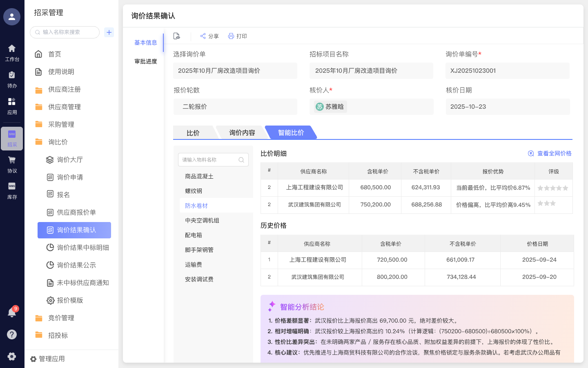Click the add button beside the search box
The width and height of the screenshot is (588, 368).
click(109, 32)
